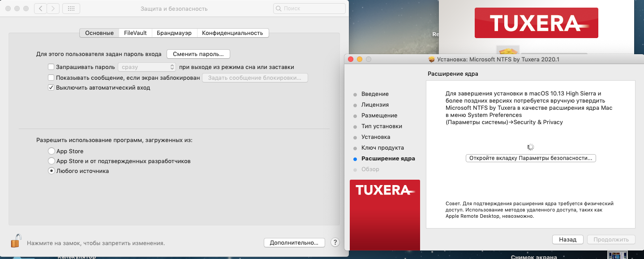
Task: Open the help question mark button
Action: click(x=335, y=242)
